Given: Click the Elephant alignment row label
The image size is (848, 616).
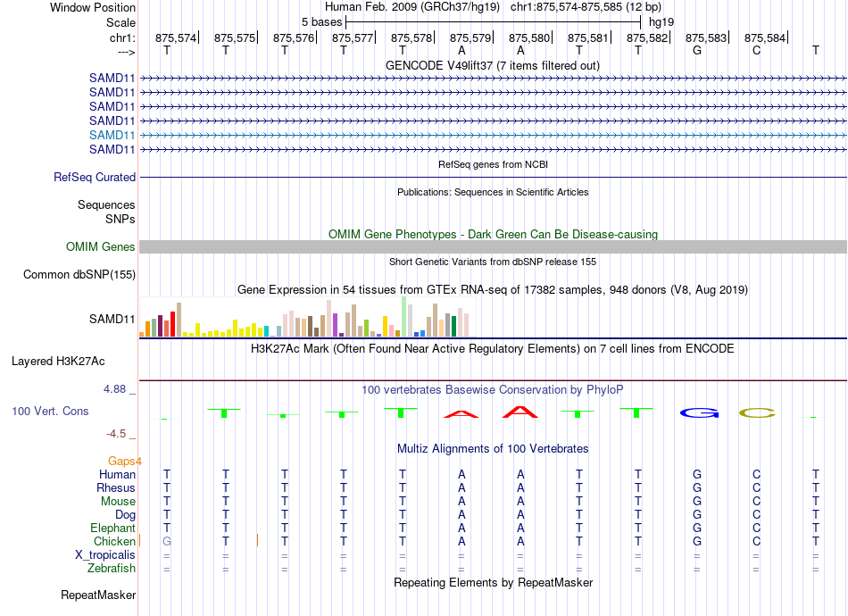Looking at the screenshot, I should pos(113,529).
